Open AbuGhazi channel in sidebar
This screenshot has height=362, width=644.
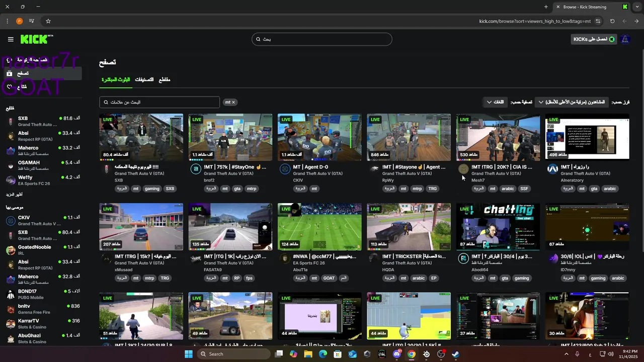coord(42,338)
